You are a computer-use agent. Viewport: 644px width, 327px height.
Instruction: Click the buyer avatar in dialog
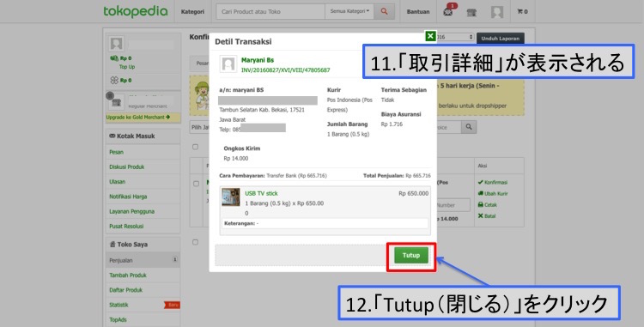click(228, 64)
